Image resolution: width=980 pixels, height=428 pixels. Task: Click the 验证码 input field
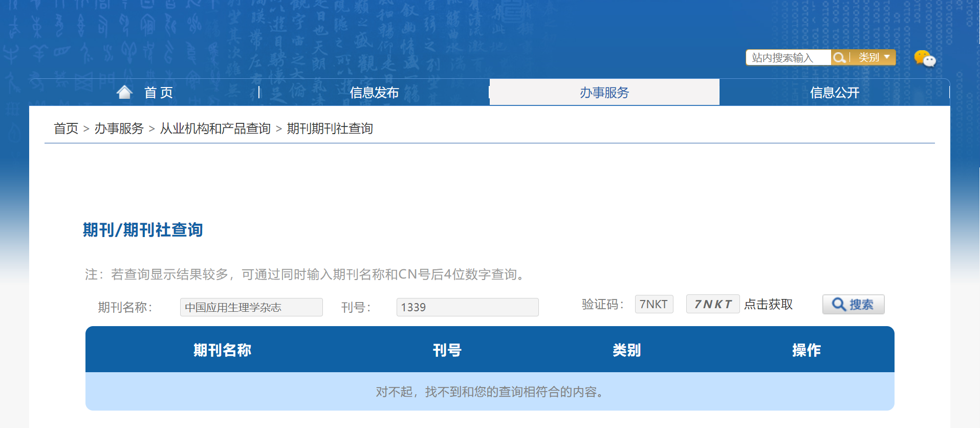pos(654,304)
